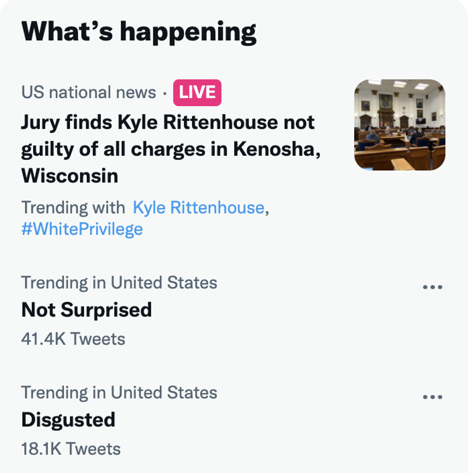Viewport: 476px width, 473px height.
Task: Click Trending in United States above Not Surprised
Action: [x=119, y=283]
